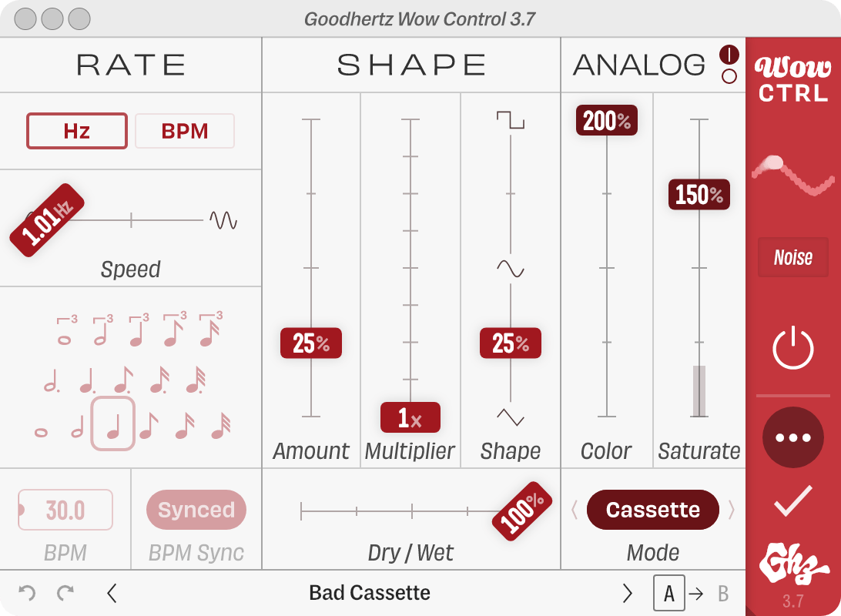Go to next preset after Bad Cassette
Image resolution: width=841 pixels, height=616 pixels.
coord(627,594)
